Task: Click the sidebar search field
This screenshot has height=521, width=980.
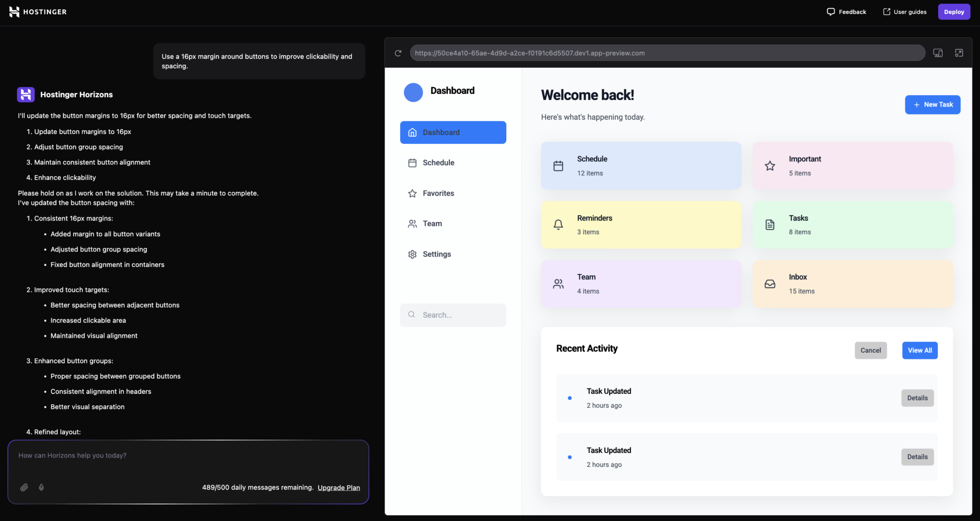Action: [453, 315]
